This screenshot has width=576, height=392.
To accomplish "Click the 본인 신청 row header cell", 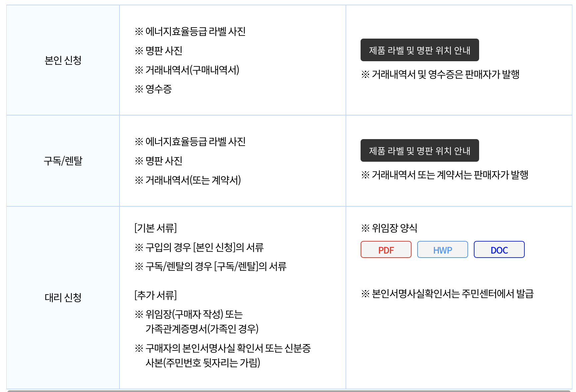I will click(63, 60).
